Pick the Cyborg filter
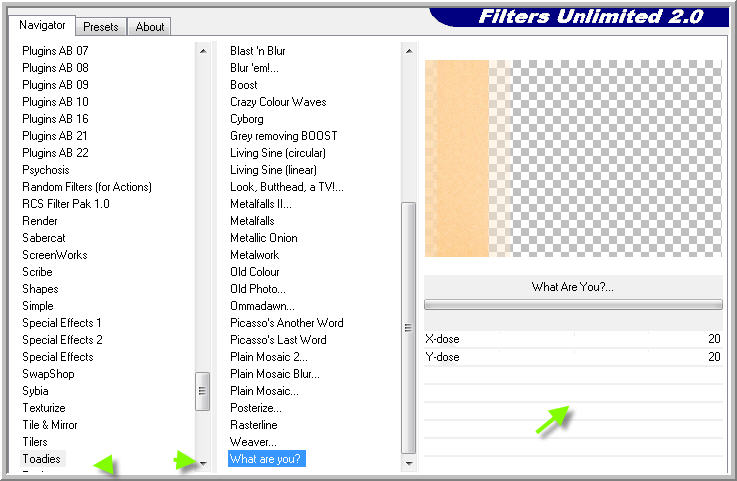The height and width of the screenshot is (481, 737). coord(246,118)
